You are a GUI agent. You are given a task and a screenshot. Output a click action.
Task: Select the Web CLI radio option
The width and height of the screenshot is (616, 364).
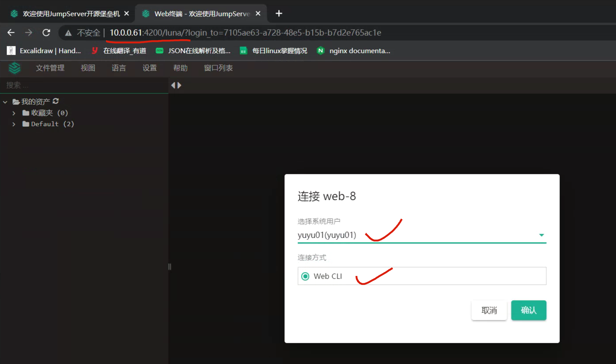tap(305, 276)
